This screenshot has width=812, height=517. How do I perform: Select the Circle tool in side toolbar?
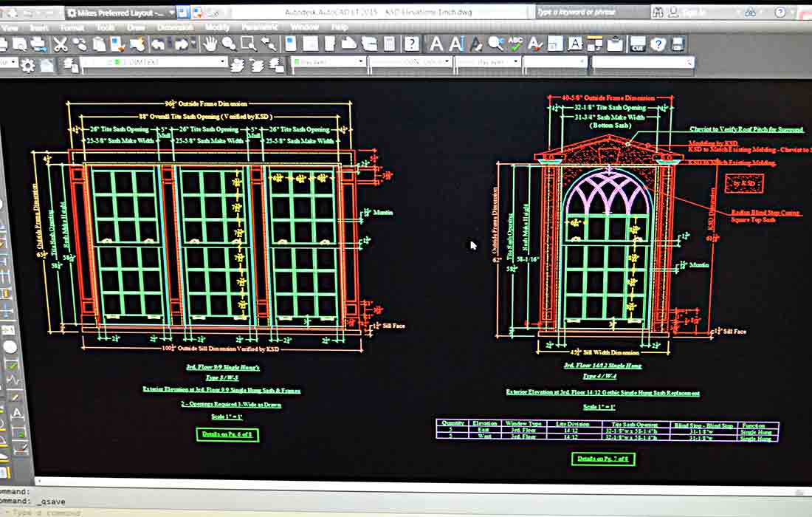point(10,346)
